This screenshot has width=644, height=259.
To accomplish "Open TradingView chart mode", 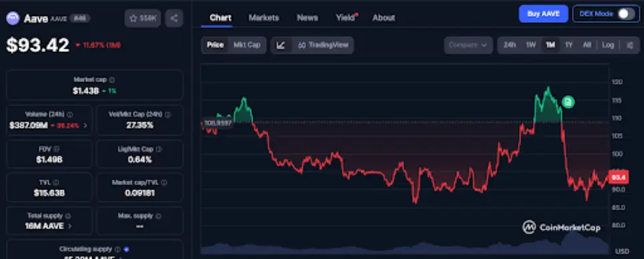I will coord(323,45).
